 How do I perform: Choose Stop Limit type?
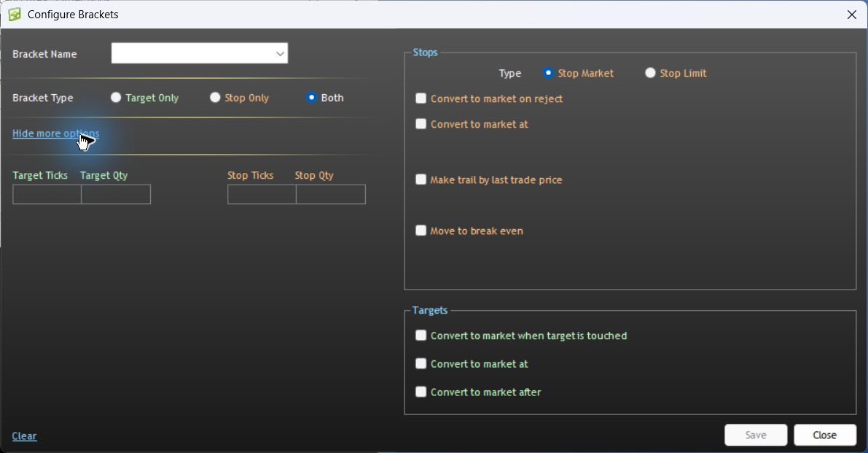click(x=650, y=73)
